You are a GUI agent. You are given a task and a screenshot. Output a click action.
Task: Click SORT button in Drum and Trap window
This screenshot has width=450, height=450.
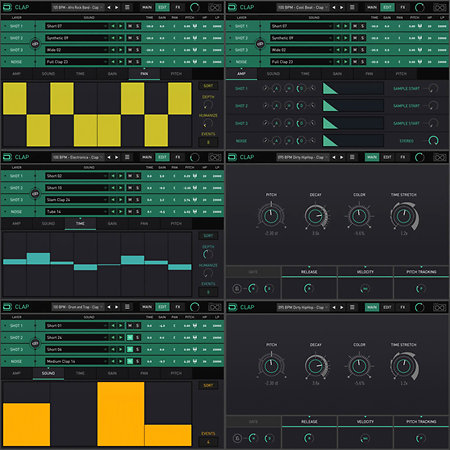[x=208, y=386]
